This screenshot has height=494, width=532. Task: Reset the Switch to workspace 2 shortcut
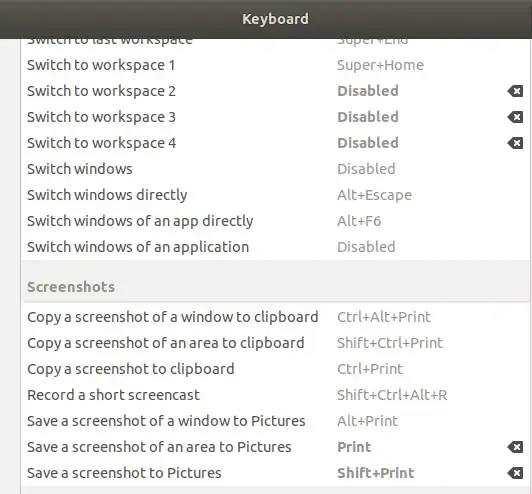pos(515,91)
